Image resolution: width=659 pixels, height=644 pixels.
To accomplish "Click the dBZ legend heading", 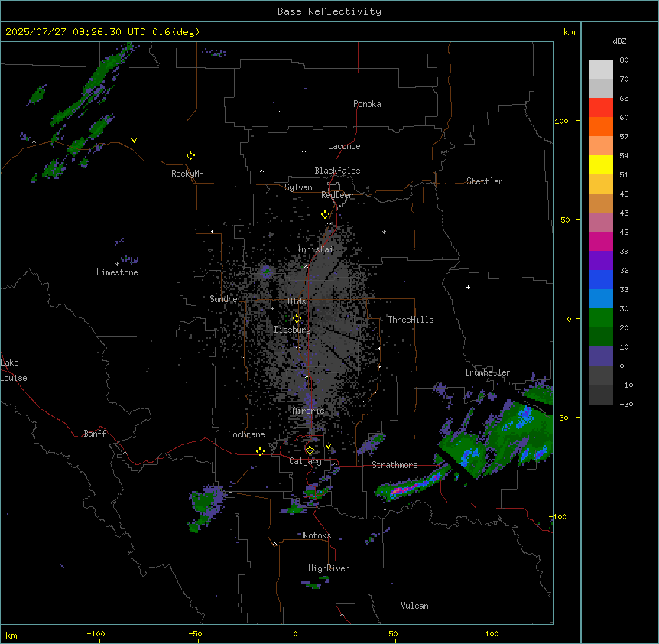I will click(619, 41).
